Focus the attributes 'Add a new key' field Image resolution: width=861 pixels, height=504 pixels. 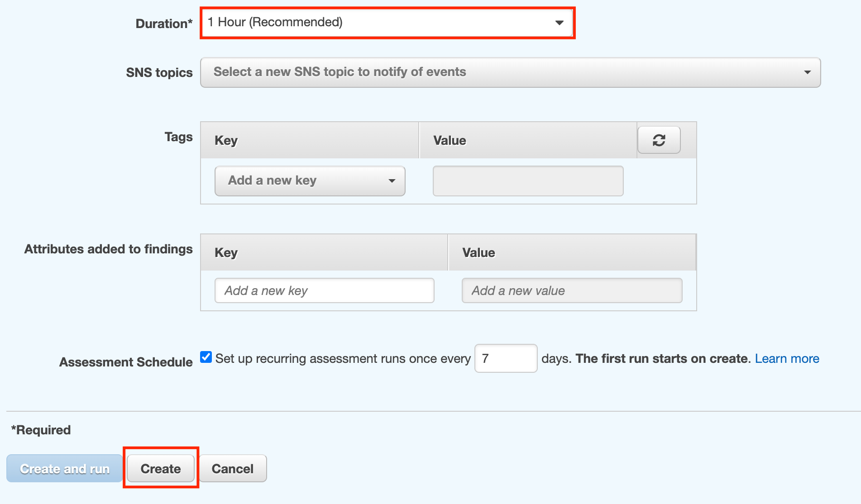[324, 290]
